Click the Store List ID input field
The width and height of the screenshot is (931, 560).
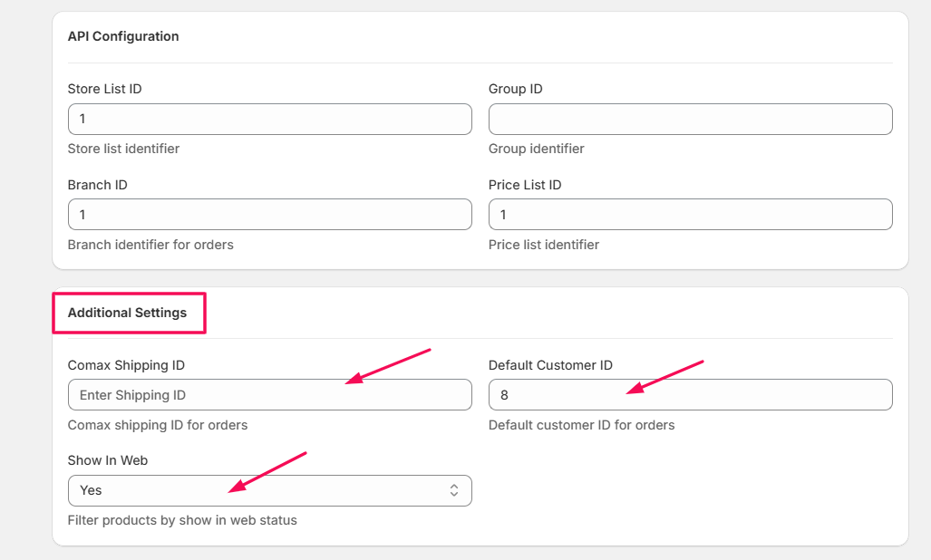click(x=269, y=119)
